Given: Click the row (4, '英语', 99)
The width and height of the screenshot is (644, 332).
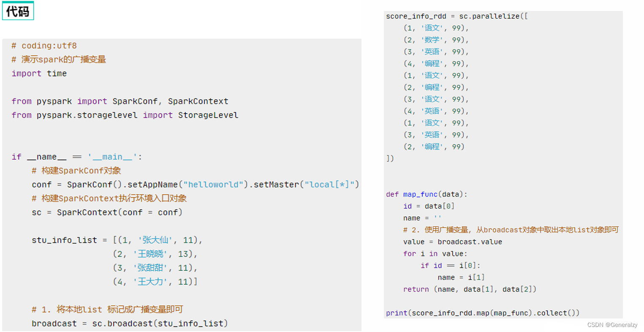Looking at the screenshot, I should tap(436, 111).
